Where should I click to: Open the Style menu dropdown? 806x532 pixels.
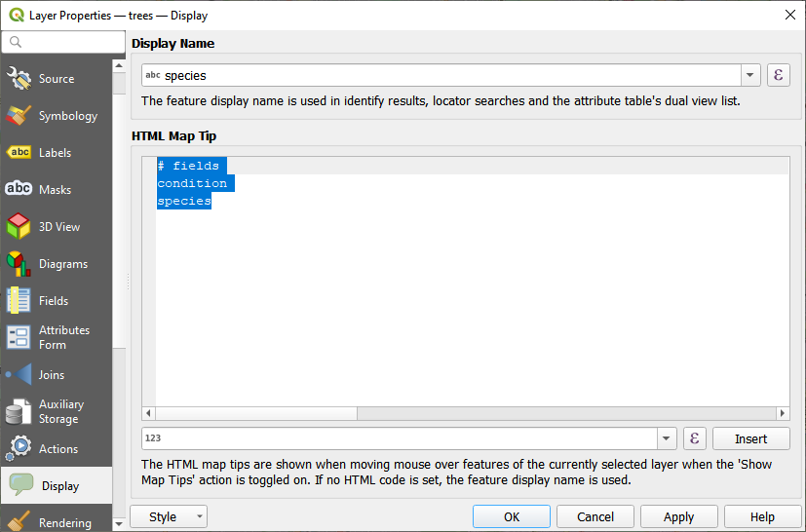pyautogui.click(x=169, y=516)
